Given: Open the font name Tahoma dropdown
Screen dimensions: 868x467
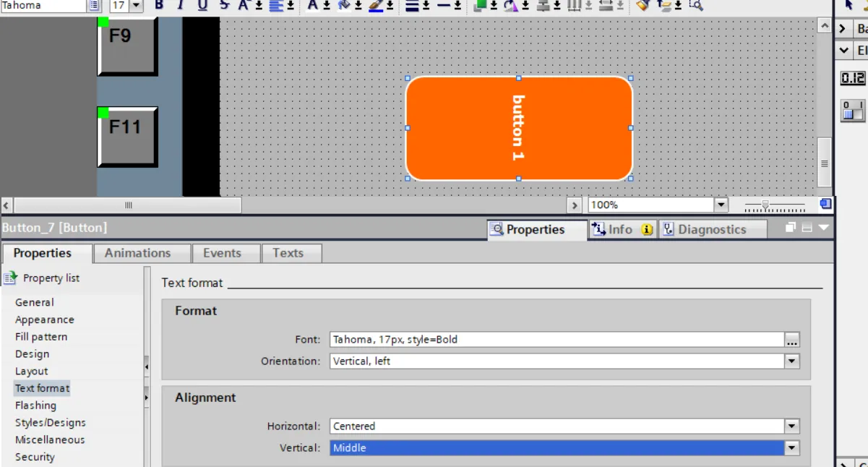Looking at the screenshot, I should pos(95,5).
